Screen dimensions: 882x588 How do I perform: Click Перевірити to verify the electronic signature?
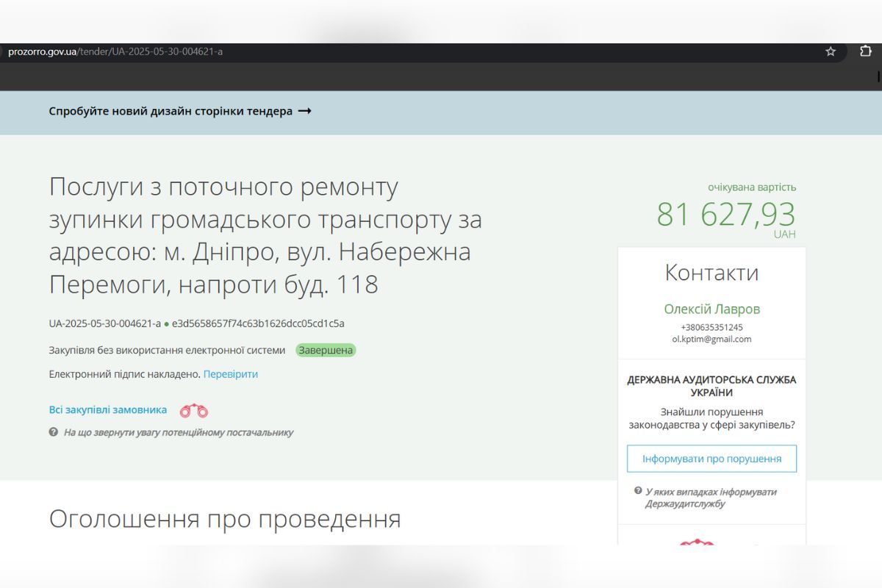pyautogui.click(x=231, y=374)
